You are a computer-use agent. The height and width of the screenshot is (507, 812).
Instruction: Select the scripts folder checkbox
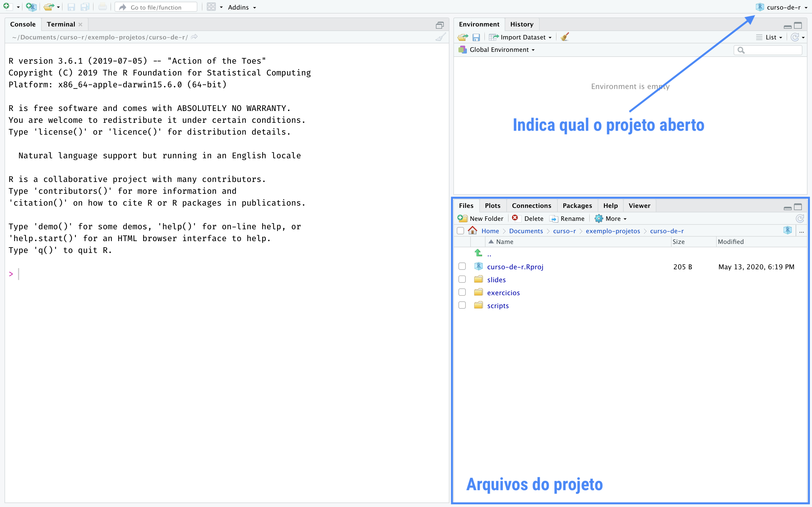click(x=462, y=305)
